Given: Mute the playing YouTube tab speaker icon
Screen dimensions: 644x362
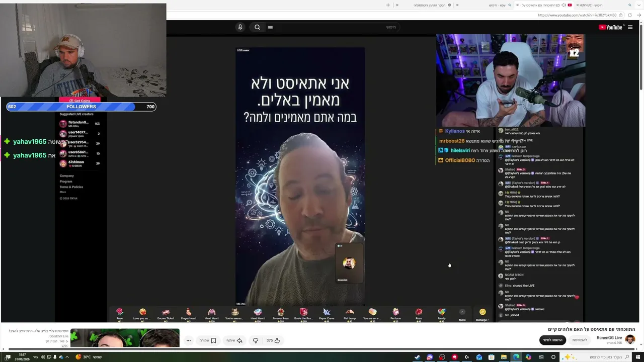Looking at the screenshot, I should click(x=563, y=5).
